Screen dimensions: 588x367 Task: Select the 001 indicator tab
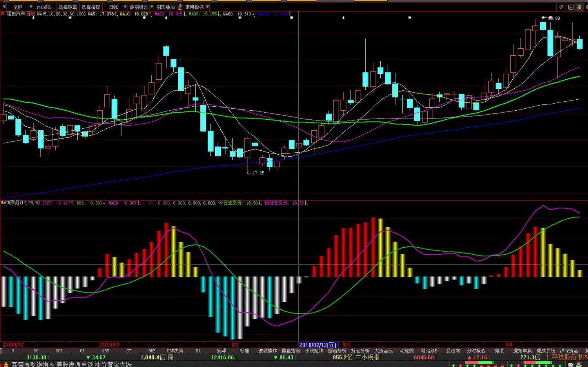click(x=59, y=351)
